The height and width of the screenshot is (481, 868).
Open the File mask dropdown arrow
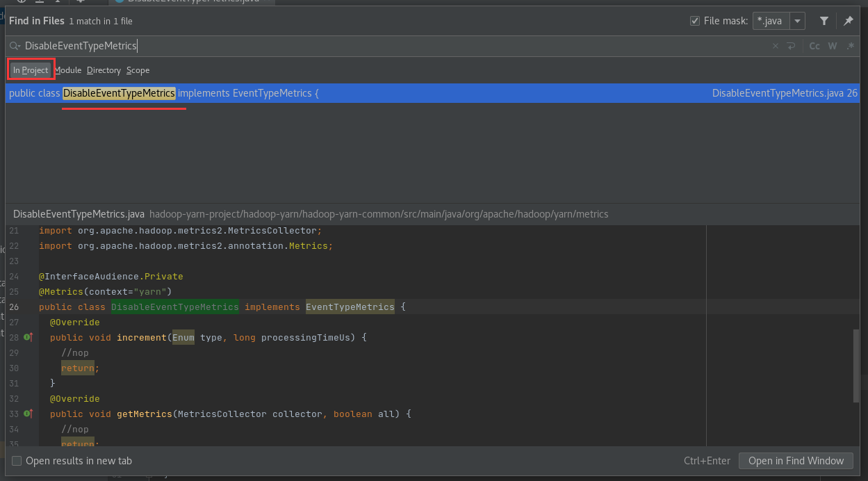798,21
